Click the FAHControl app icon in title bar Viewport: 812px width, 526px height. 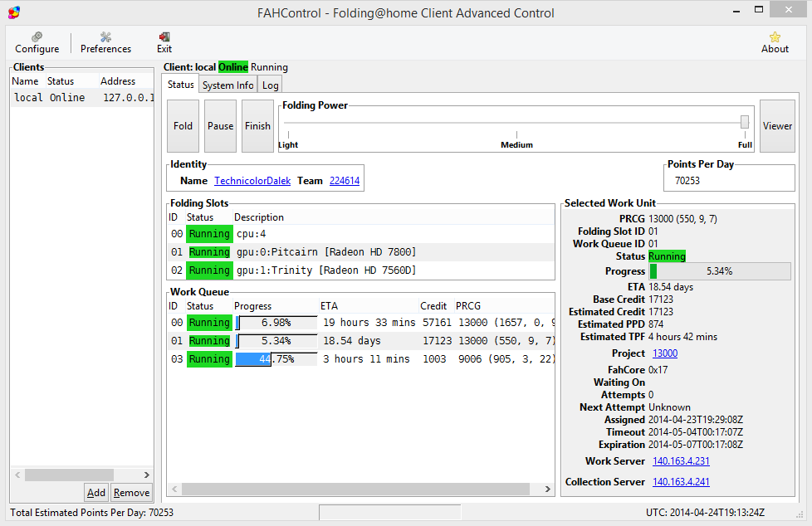[14, 12]
